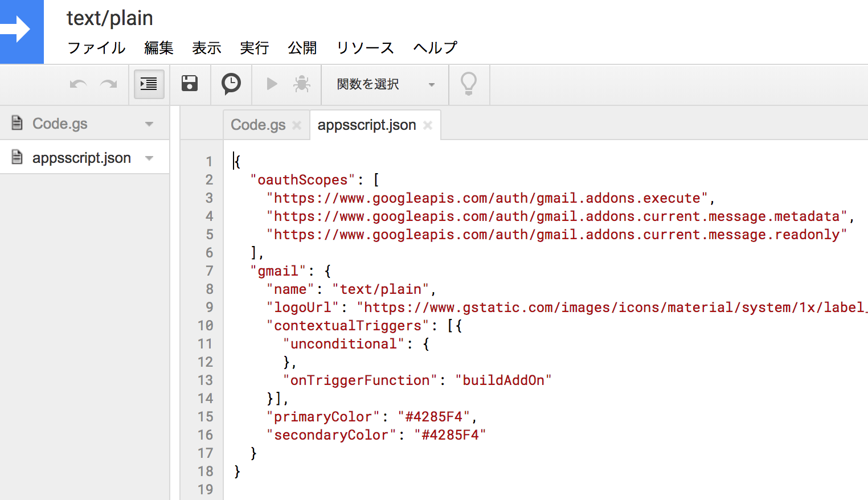
Task: Redo the last edit
Action: (108, 84)
